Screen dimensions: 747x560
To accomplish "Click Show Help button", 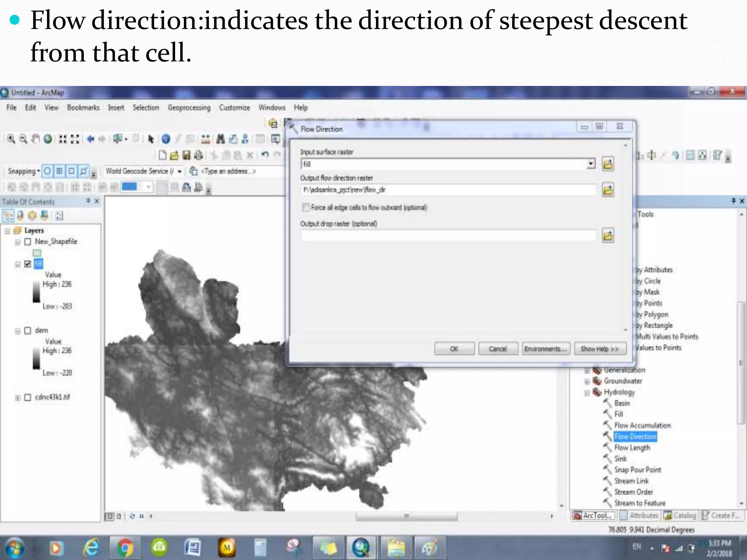I will (x=600, y=349).
